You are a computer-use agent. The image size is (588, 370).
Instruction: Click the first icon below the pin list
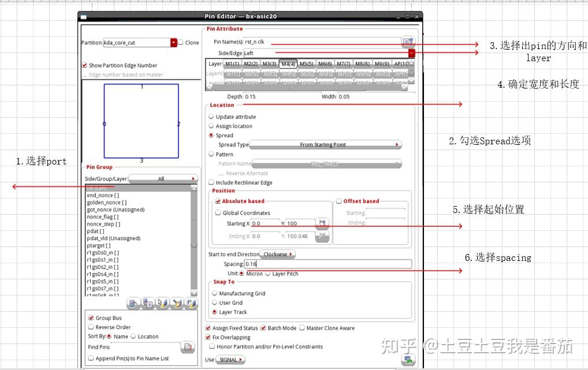(x=133, y=303)
